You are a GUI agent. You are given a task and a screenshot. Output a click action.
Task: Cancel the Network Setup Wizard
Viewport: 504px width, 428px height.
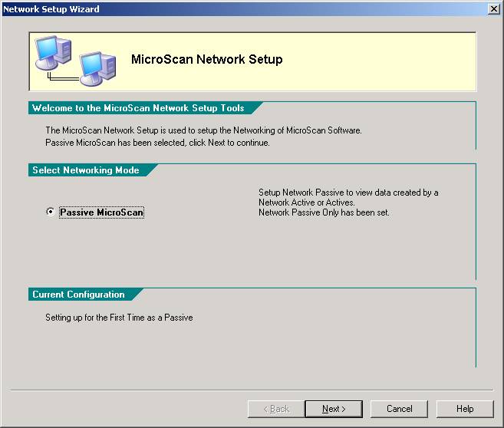coord(399,409)
